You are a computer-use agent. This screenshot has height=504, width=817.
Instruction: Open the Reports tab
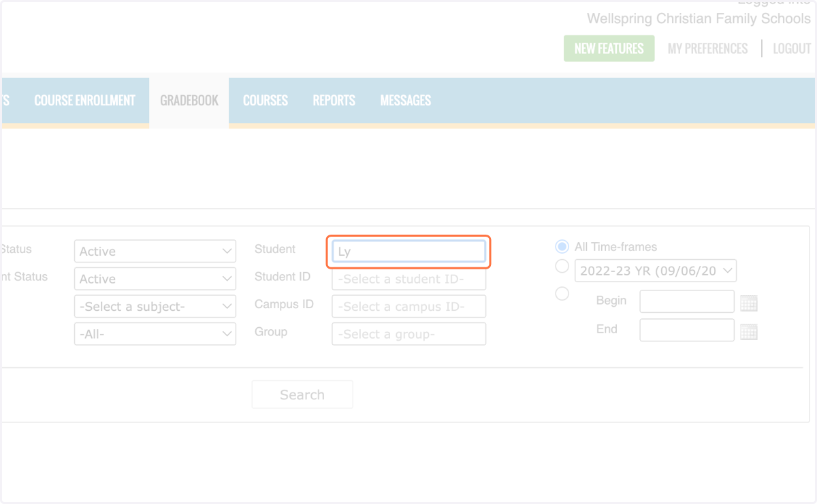point(334,101)
